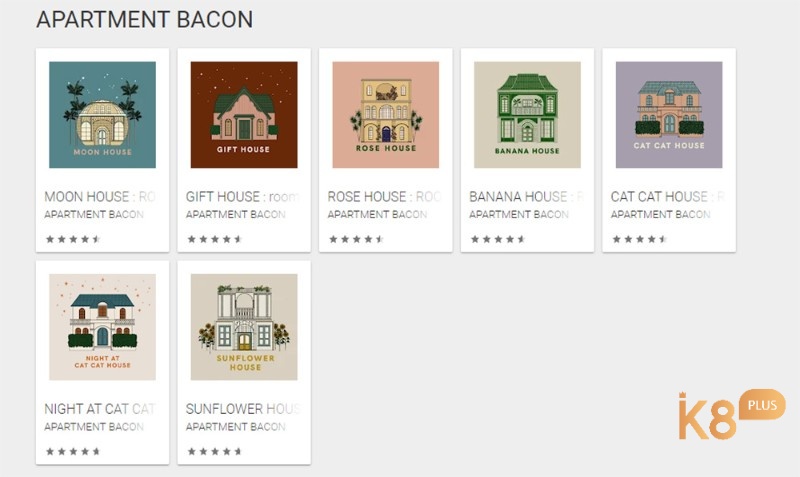
Task: Open the MOON HOUSE title link
Action: 100,196
